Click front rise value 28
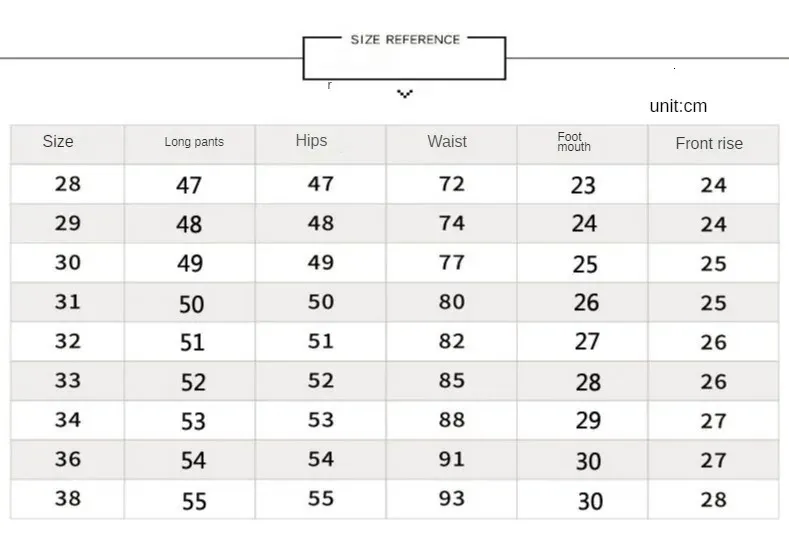The image size is (789, 547). tap(713, 499)
